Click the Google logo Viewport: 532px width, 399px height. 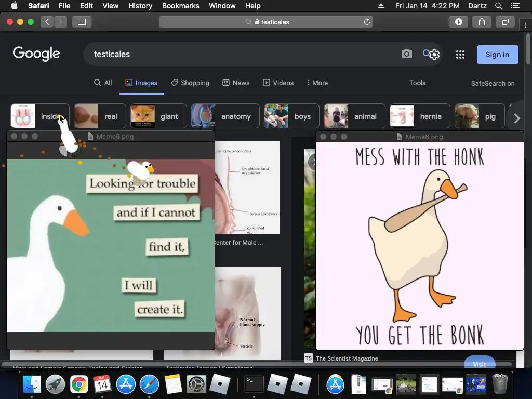coord(36,54)
